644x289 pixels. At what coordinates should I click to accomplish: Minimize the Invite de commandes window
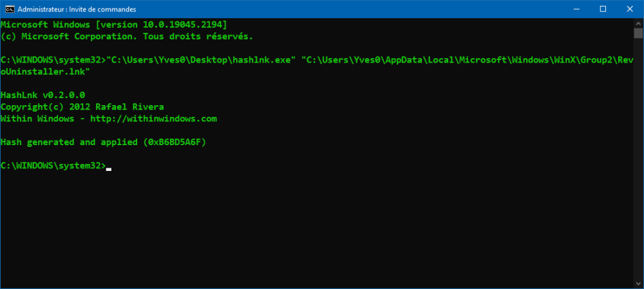click(x=574, y=9)
